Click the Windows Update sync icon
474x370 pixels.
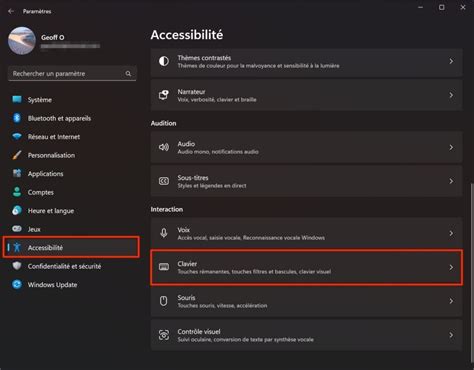pyautogui.click(x=17, y=284)
